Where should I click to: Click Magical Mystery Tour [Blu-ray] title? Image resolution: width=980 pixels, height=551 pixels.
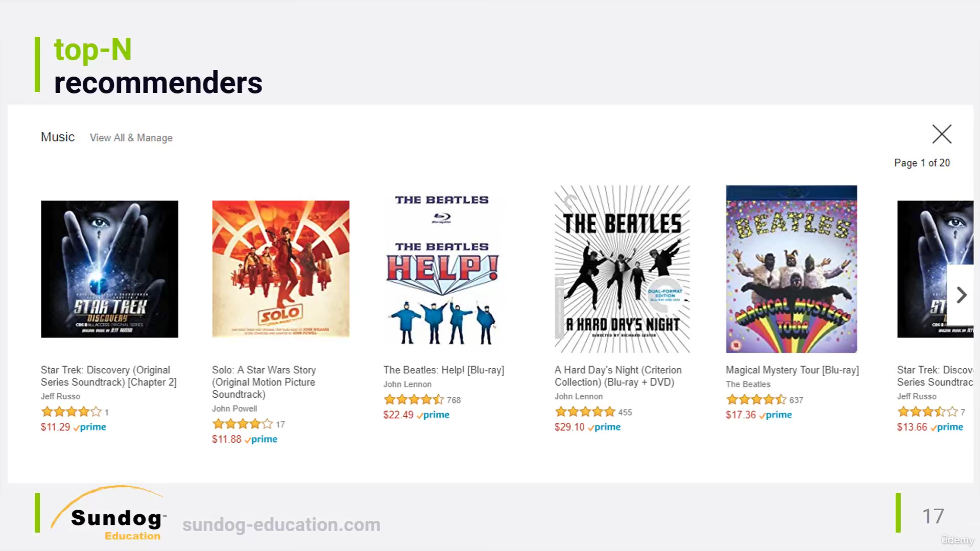792,370
